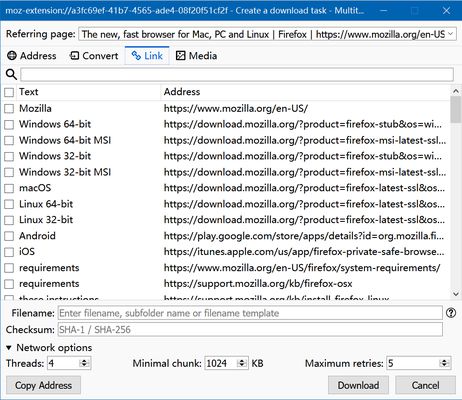Adjust the Threads spinner arrows
This screenshot has height=400, width=462.
[x=85, y=363]
